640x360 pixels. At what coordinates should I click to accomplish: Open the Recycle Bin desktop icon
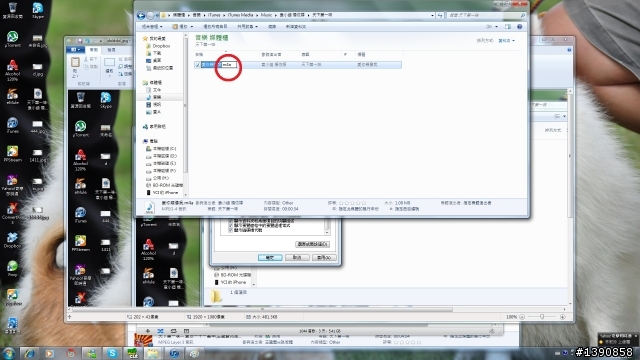coord(12,10)
